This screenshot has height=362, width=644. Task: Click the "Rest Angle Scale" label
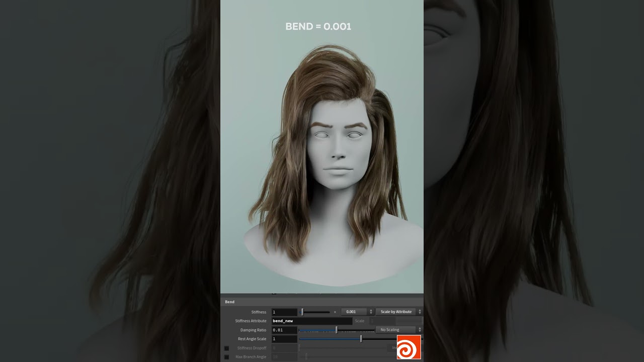(x=252, y=339)
